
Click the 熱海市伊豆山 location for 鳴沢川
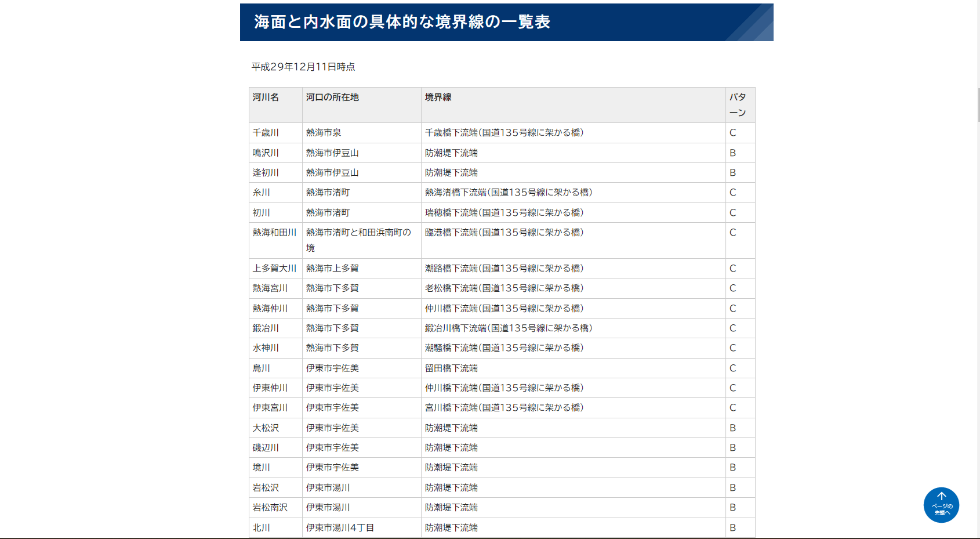(332, 153)
